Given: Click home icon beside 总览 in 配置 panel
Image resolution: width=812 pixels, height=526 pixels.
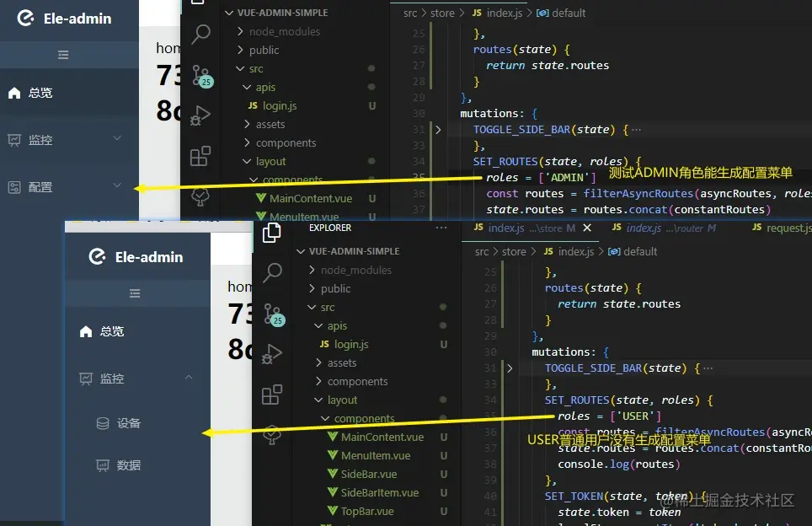Looking at the screenshot, I should coord(14,93).
